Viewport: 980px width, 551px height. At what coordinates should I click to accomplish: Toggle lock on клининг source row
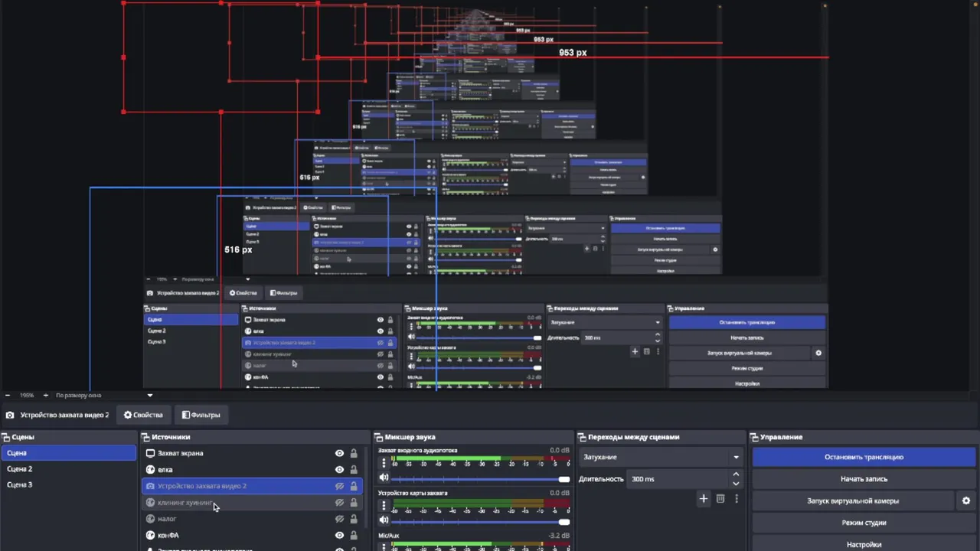pos(354,503)
